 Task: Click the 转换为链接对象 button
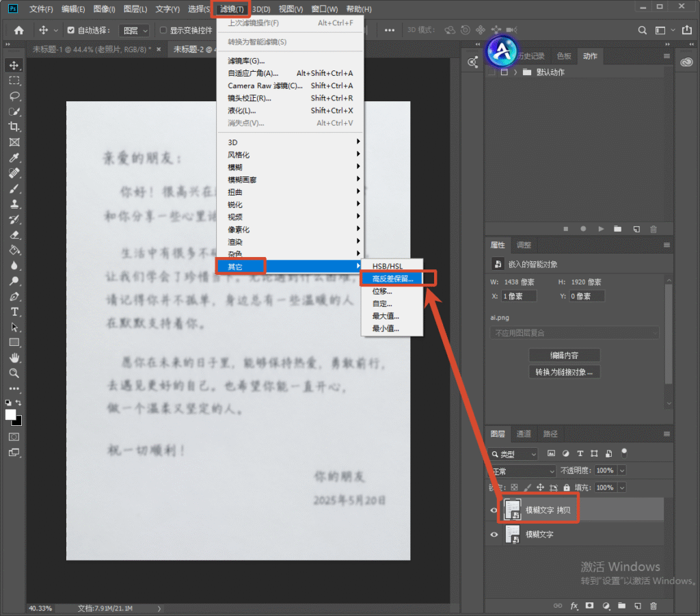pyautogui.click(x=564, y=372)
